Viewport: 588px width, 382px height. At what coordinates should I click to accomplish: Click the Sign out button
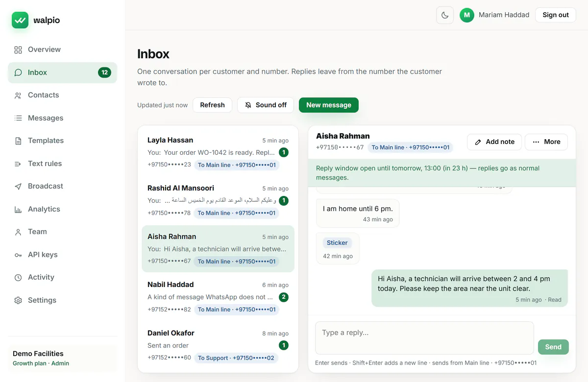[556, 15]
